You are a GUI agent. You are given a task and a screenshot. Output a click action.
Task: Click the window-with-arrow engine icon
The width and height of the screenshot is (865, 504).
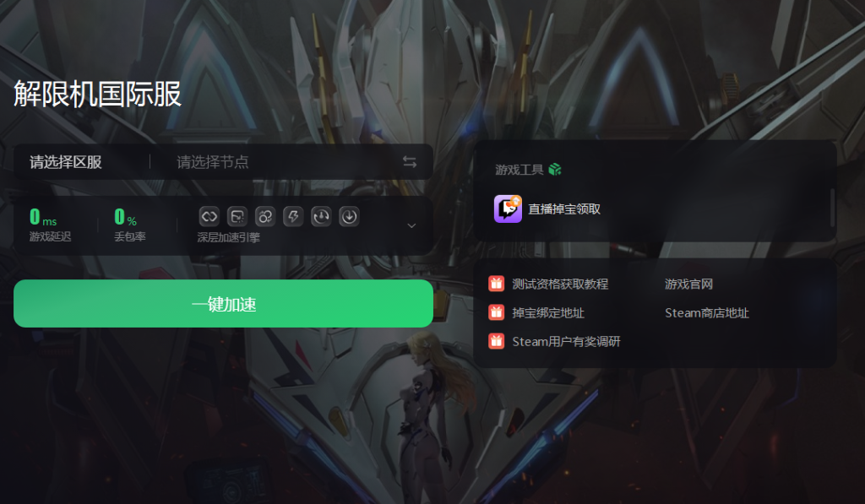click(x=237, y=217)
